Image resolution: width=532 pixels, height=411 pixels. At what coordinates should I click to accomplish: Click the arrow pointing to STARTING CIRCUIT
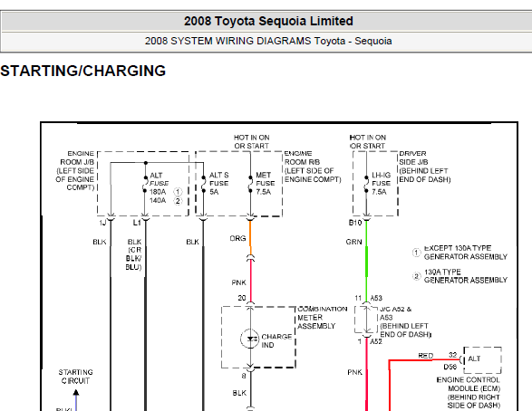pyautogui.click(x=76, y=393)
